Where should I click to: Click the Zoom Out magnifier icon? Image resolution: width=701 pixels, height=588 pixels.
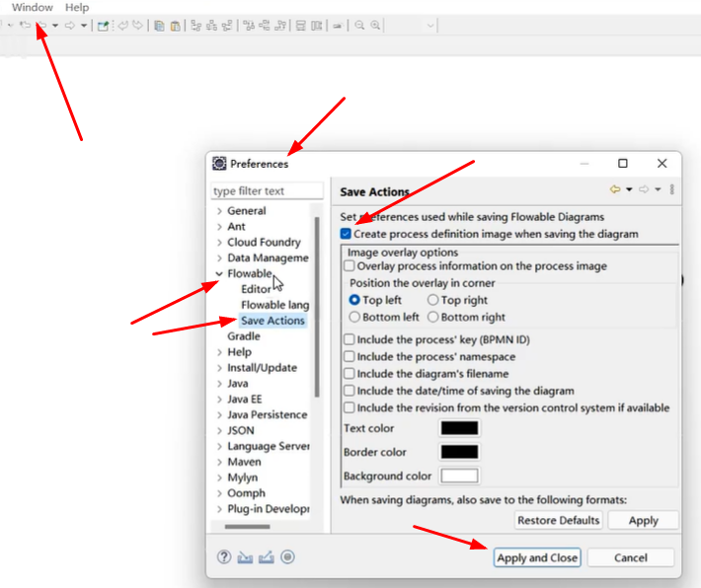pos(359,26)
